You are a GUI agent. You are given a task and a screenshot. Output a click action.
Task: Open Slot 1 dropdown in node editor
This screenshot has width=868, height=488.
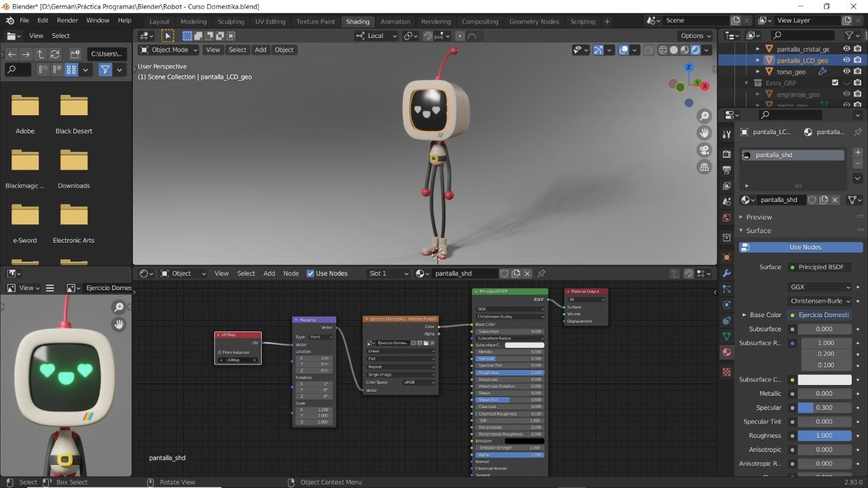click(x=388, y=273)
